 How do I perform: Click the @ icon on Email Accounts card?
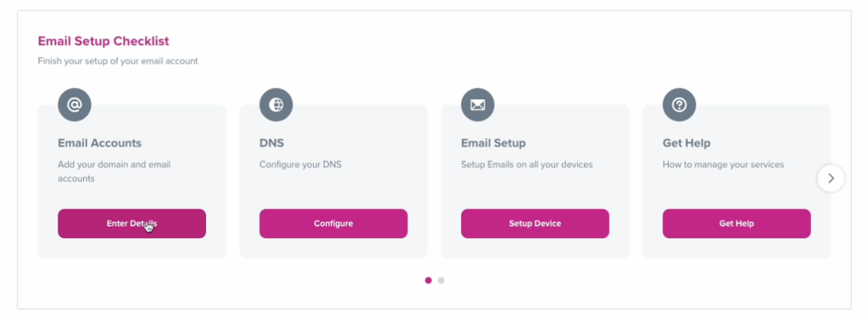tap(75, 104)
